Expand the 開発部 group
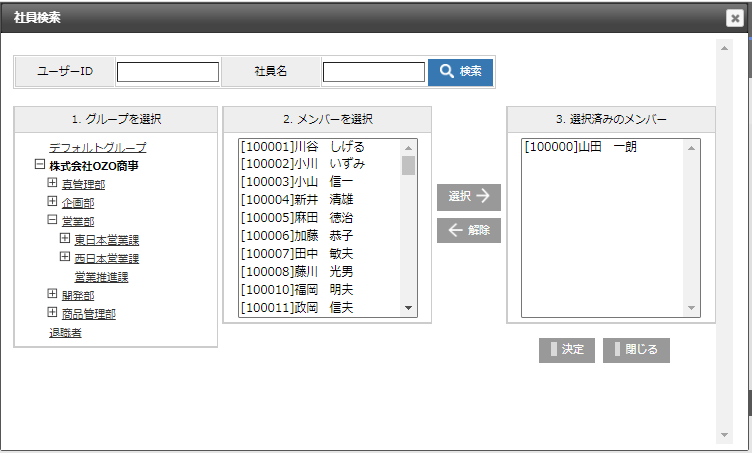752x453 pixels. pyautogui.click(x=53, y=295)
